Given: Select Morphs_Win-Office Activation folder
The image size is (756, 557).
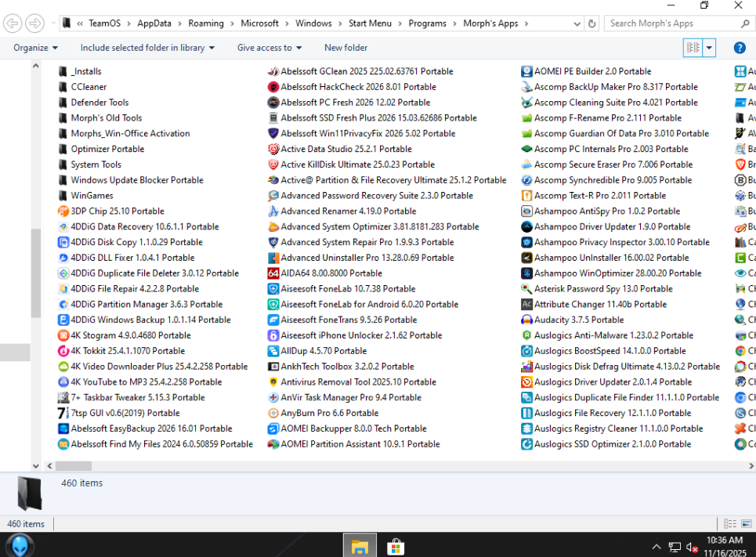Looking at the screenshot, I should click(x=124, y=134).
